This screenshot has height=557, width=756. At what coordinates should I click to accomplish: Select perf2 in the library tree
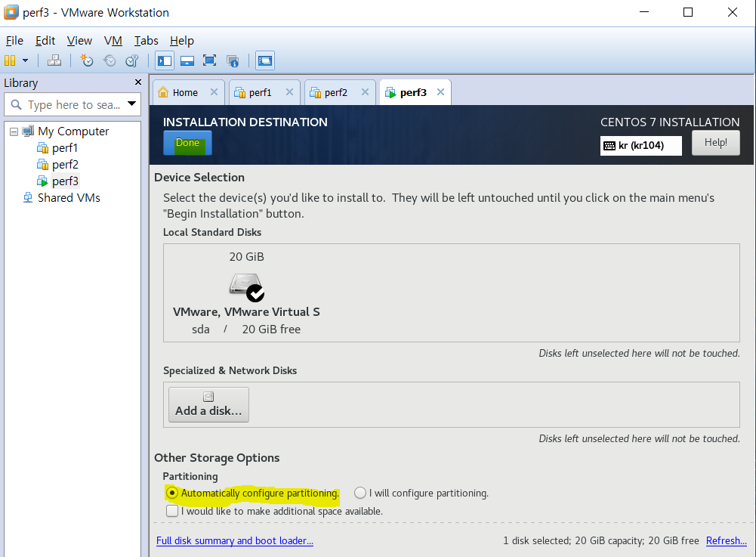click(x=65, y=165)
